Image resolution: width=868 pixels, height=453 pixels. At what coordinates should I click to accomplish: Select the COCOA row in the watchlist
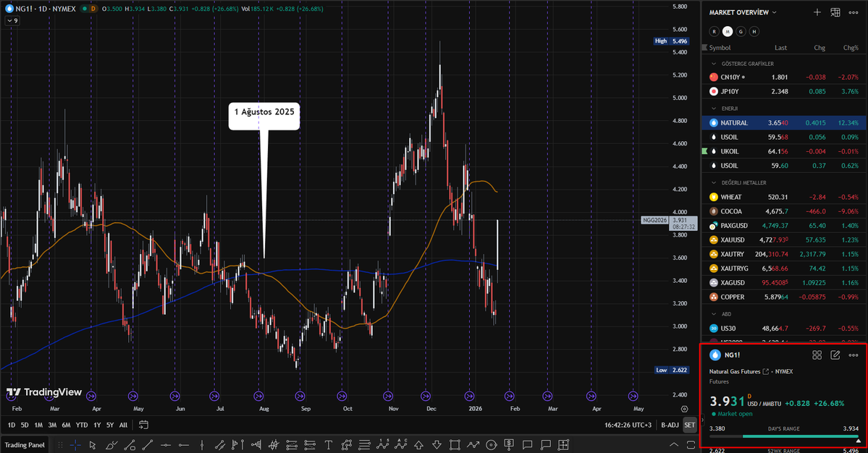pyautogui.click(x=784, y=211)
